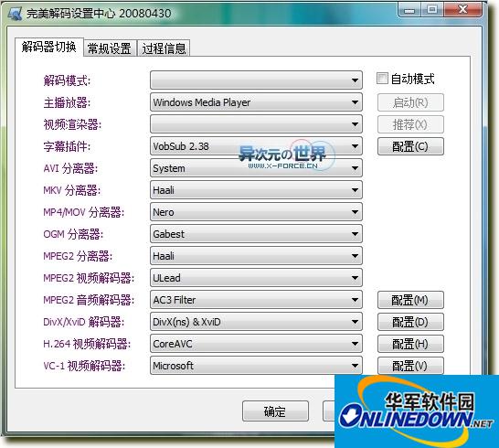499x448 pixels.
Task: Open the 过程信息 tab
Action: 164,48
